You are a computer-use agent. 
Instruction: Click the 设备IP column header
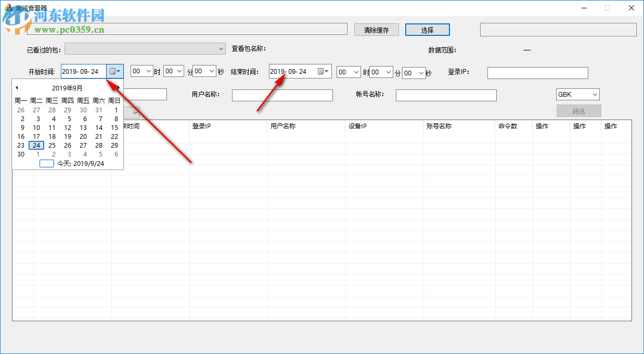tap(384, 126)
